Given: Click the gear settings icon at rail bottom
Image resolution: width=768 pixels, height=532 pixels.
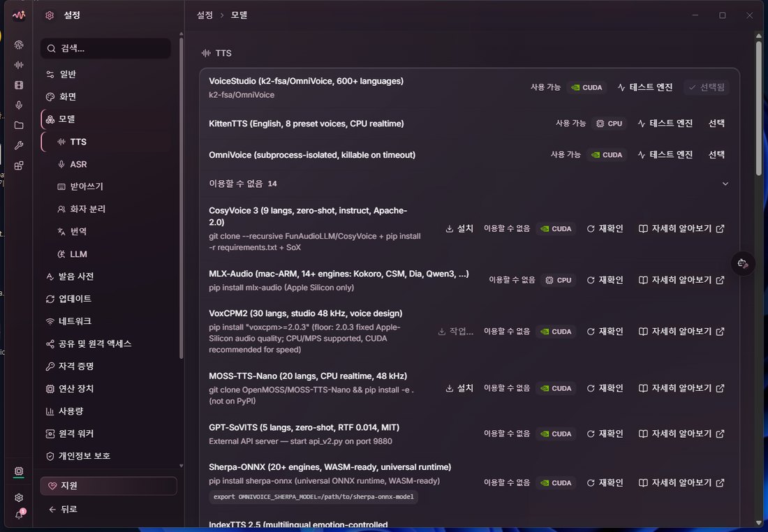Looking at the screenshot, I should coord(19,498).
